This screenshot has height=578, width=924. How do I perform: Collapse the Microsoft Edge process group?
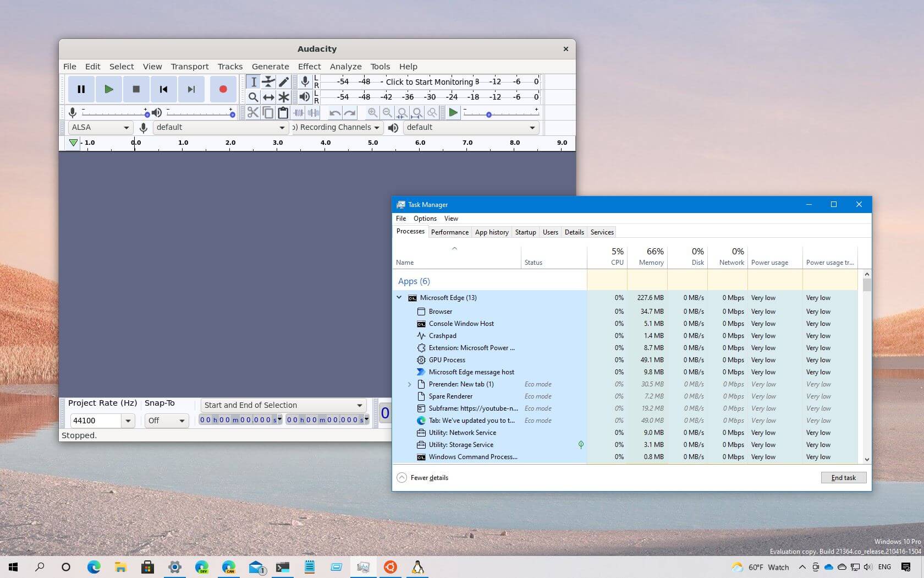click(399, 297)
